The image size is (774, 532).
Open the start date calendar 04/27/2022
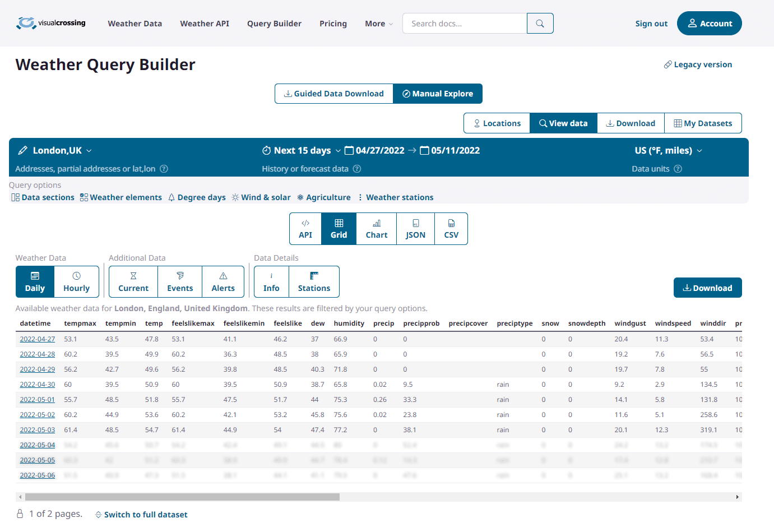pos(374,150)
